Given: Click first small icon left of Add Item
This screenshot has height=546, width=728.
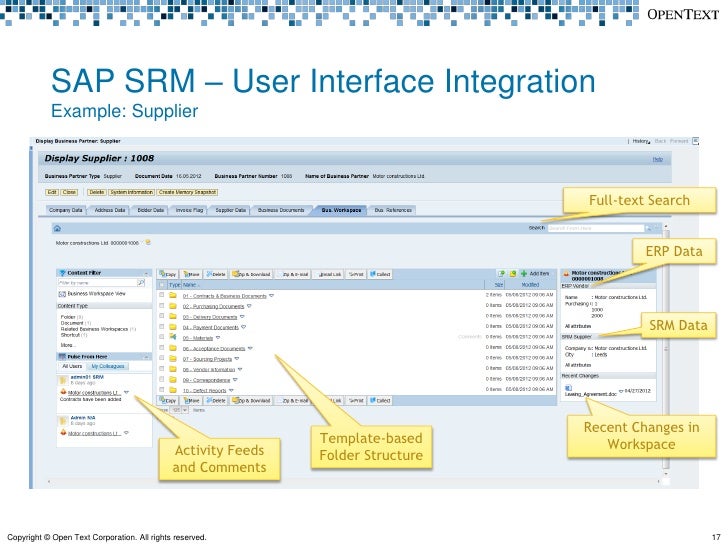Looking at the screenshot, I should [x=501, y=273].
